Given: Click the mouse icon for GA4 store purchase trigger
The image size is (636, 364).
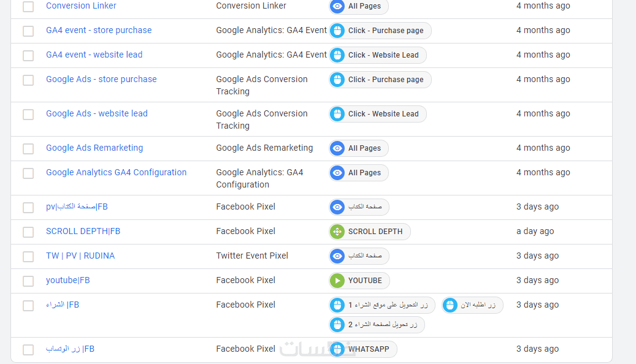Looking at the screenshot, I should pos(337,31).
